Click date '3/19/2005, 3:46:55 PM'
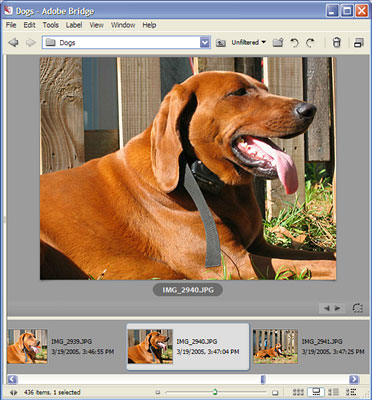The height and width of the screenshot is (400, 372). (83, 352)
